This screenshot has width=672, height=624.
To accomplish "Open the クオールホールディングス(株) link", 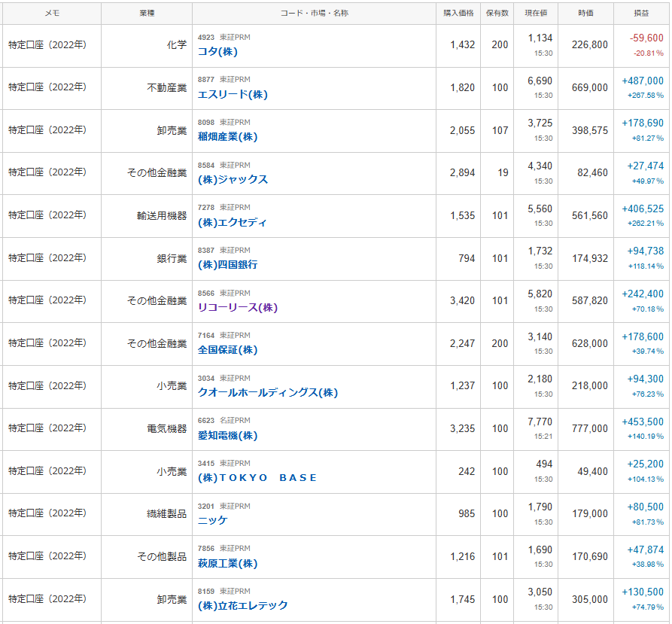I will pyautogui.click(x=267, y=393).
